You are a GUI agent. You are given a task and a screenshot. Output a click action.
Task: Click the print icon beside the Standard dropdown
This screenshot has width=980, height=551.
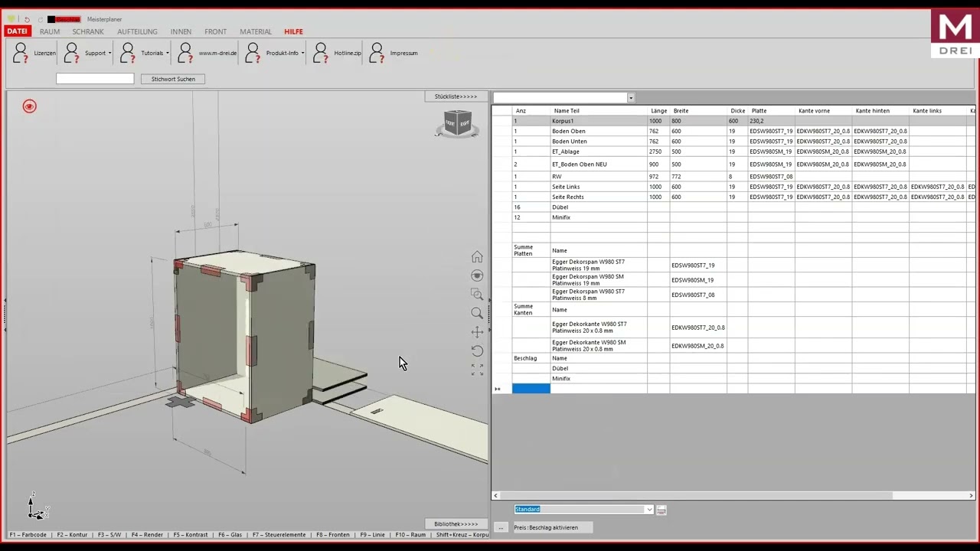coord(661,510)
